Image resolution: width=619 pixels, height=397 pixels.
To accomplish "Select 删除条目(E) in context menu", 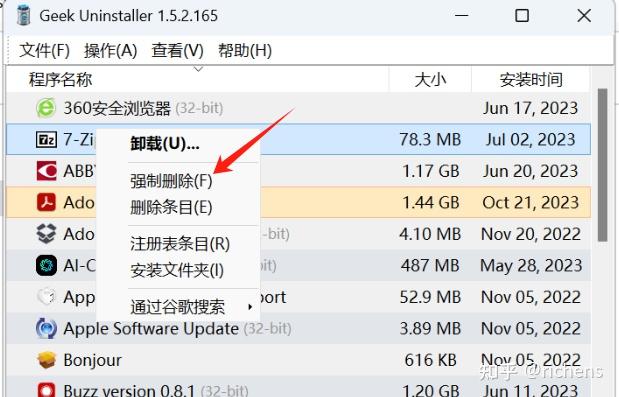I will (x=171, y=207).
